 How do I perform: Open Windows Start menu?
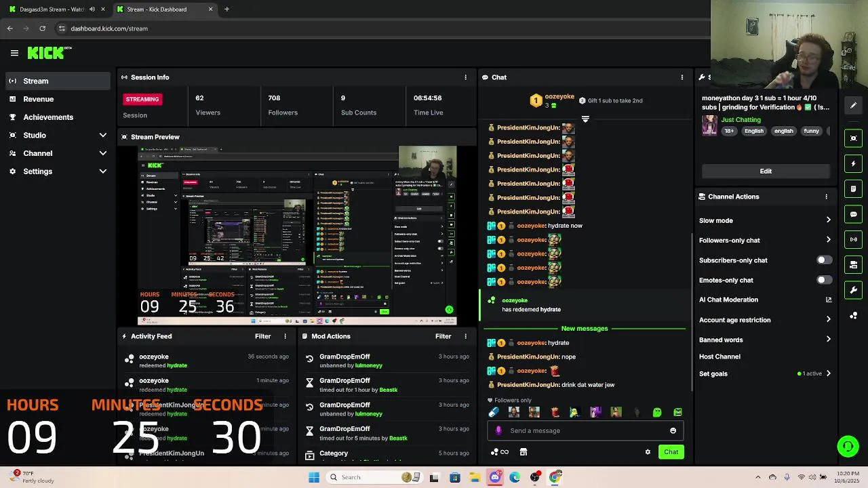pos(313,477)
